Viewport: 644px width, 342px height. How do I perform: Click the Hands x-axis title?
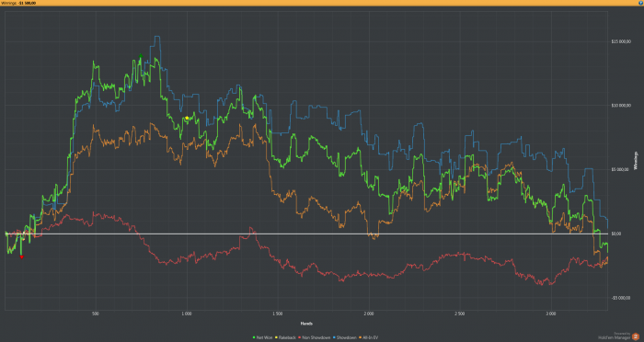click(x=306, y=324)
